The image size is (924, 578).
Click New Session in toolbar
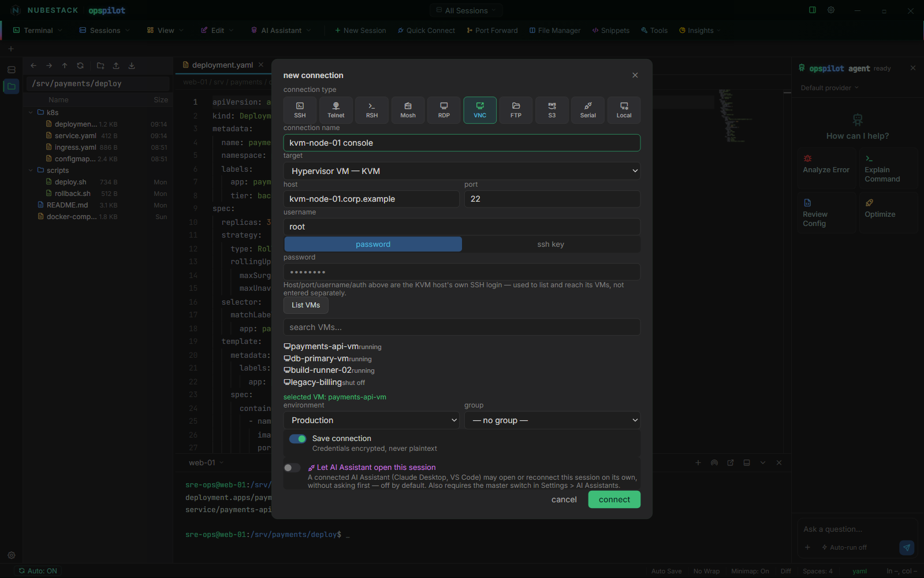(x=360, y=31)
